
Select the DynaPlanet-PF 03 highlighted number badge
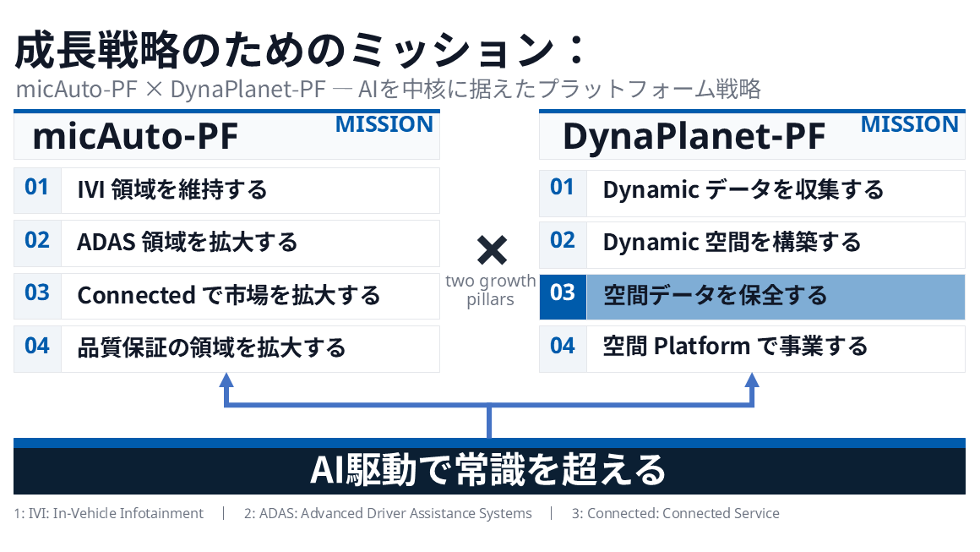[x=563, y=297]
